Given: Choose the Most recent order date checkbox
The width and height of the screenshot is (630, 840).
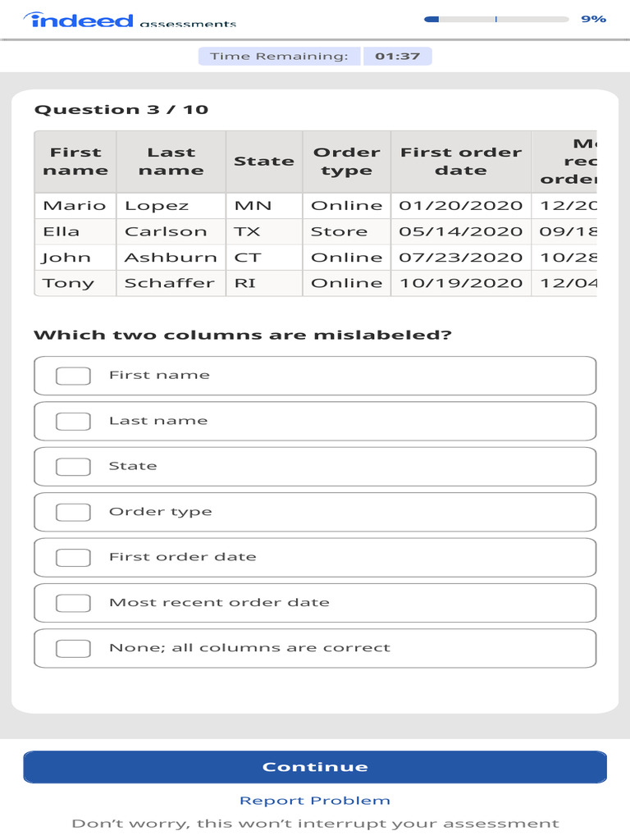Looking at the screenshot, I should click(73, 603).
